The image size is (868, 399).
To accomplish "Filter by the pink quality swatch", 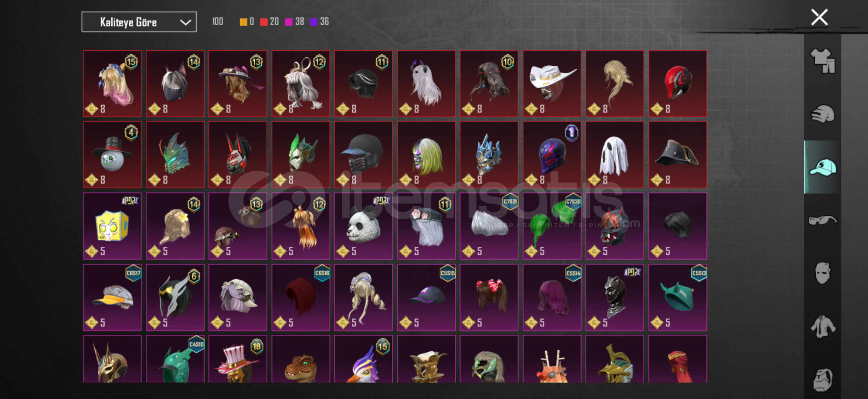I will (289, 22).
